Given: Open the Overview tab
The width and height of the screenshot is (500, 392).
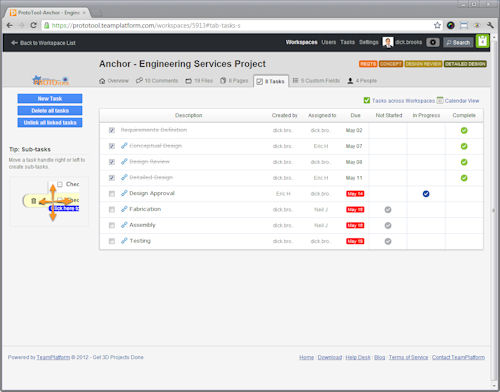Looking at the screenshot, I should (114, 81).
